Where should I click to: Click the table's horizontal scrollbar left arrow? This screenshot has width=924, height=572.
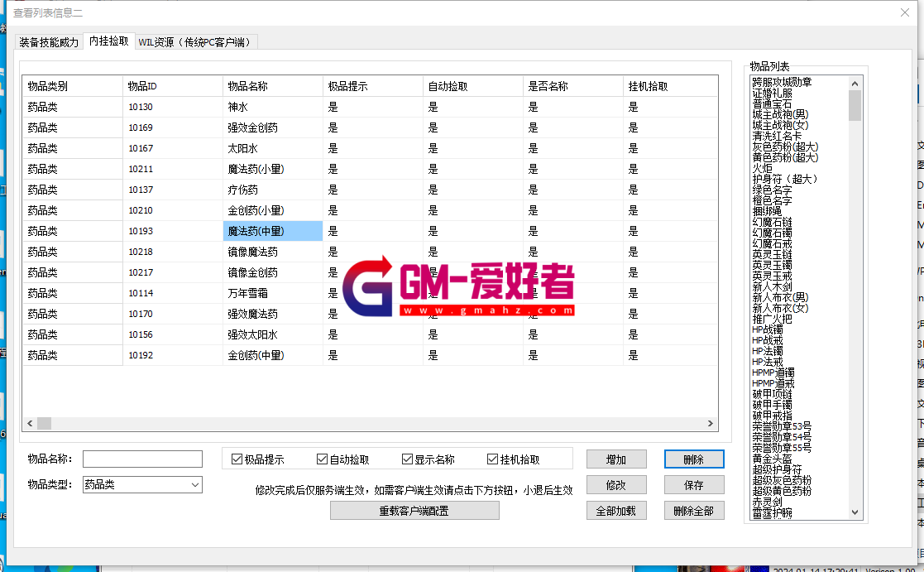tap(30, 423)
